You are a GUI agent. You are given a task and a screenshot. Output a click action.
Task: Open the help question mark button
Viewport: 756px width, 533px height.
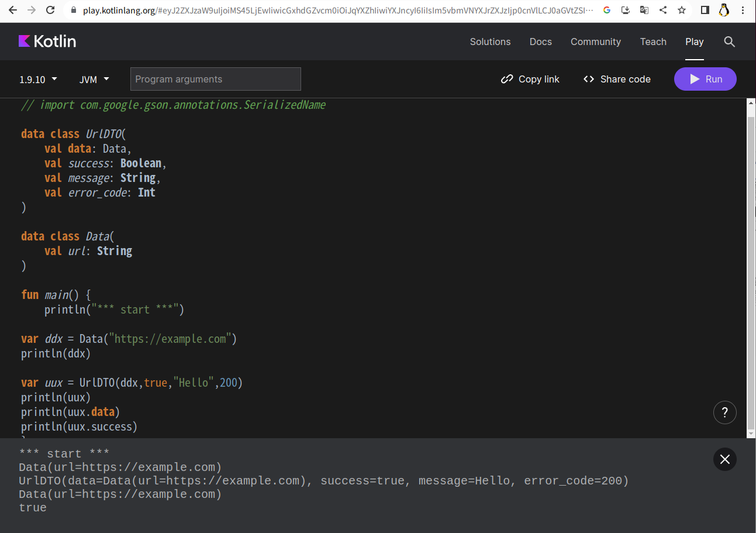click(x=724, y=412)
